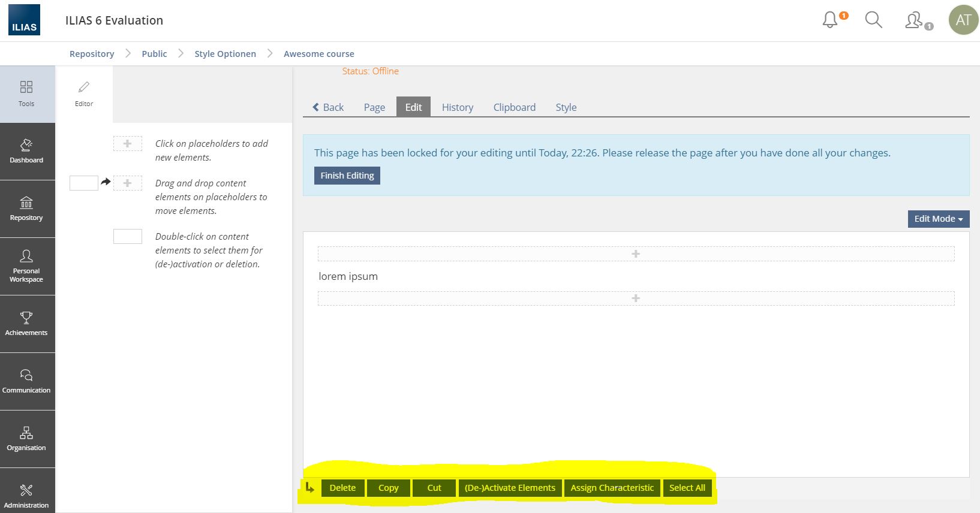Open the Repository sidebar item

[26, 209]
